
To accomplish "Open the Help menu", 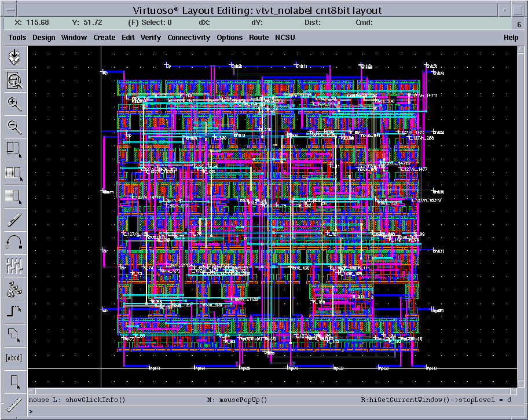I will coord(511,38).
